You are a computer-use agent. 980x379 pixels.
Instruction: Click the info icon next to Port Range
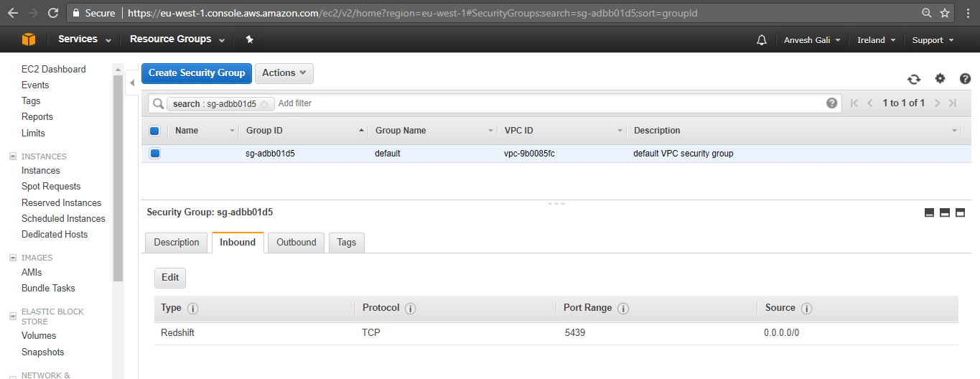[623, 309]
